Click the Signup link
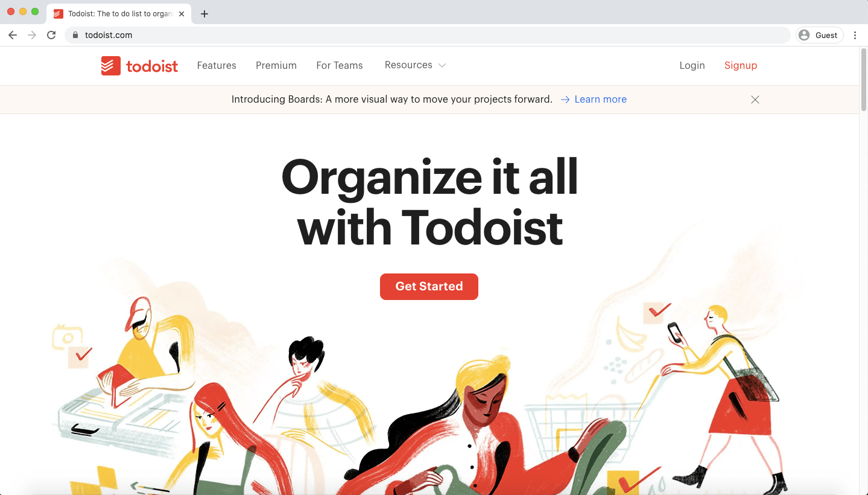 click(741, 66)
